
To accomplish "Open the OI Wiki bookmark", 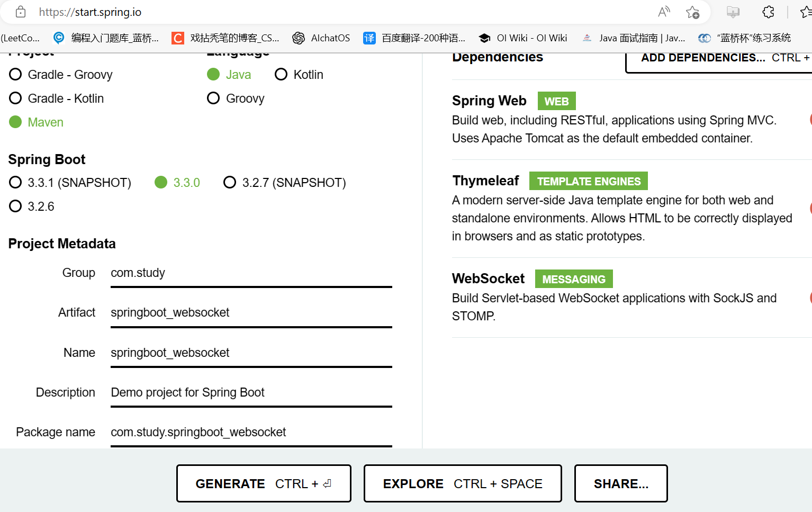I will click(522, 38).
